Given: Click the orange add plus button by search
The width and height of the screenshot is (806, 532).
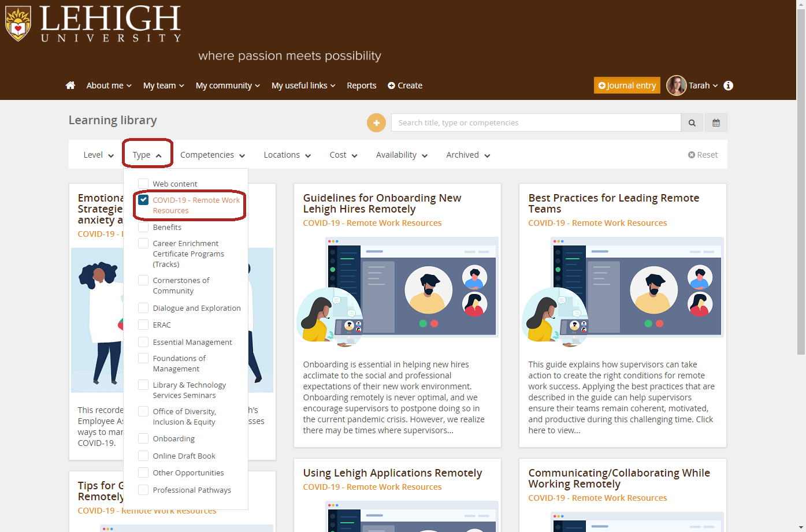Looking at the screenshot, I should coord(376,122).
